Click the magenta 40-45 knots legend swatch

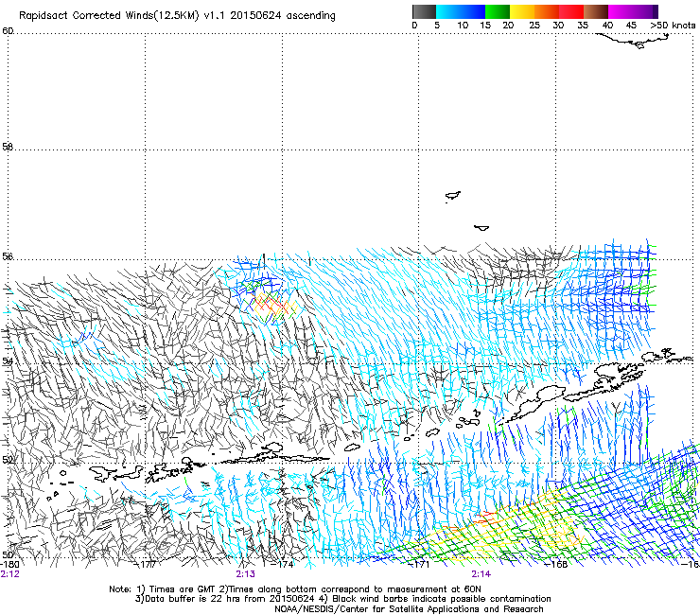pos(621,11)
